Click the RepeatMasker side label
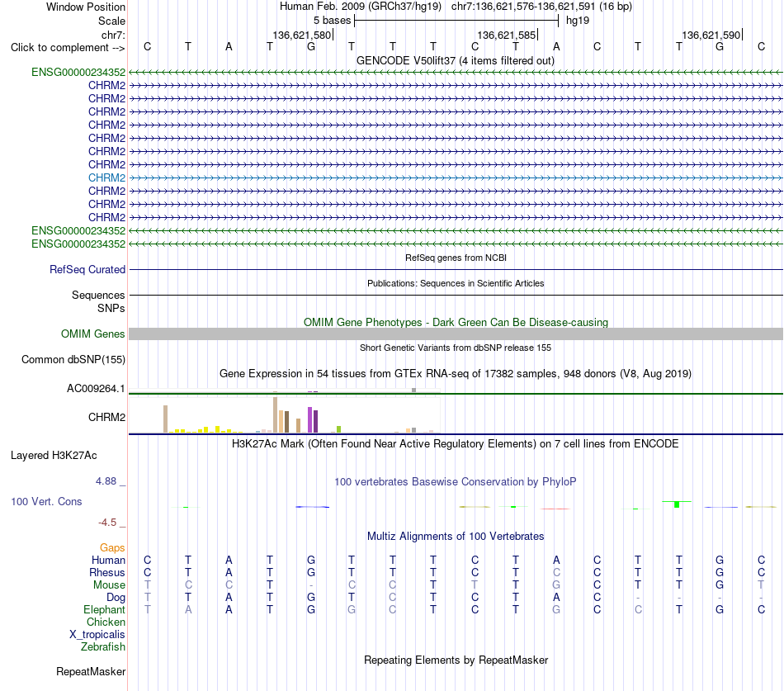 [x=91, y=671]
